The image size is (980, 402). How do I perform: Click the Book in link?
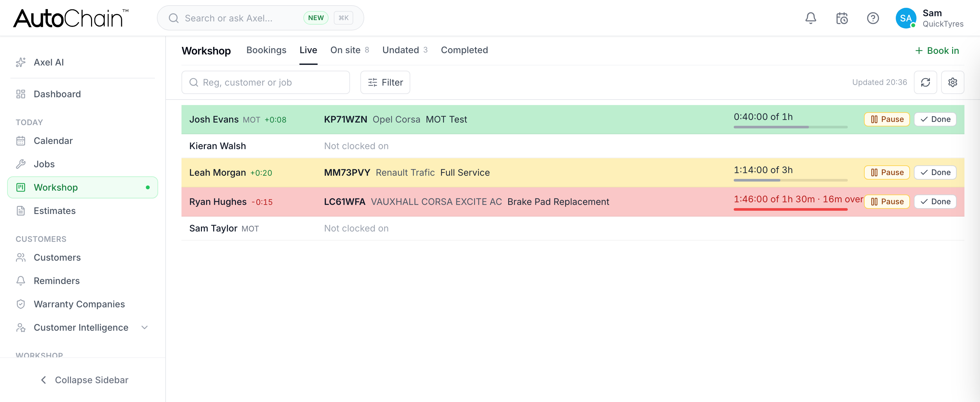pos(937,51)
